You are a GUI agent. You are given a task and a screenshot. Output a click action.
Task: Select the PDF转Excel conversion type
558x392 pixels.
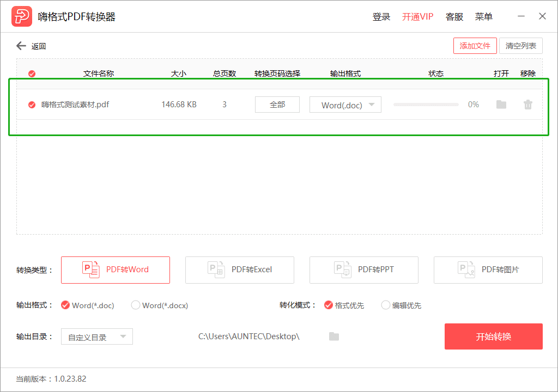coord(240,269)
